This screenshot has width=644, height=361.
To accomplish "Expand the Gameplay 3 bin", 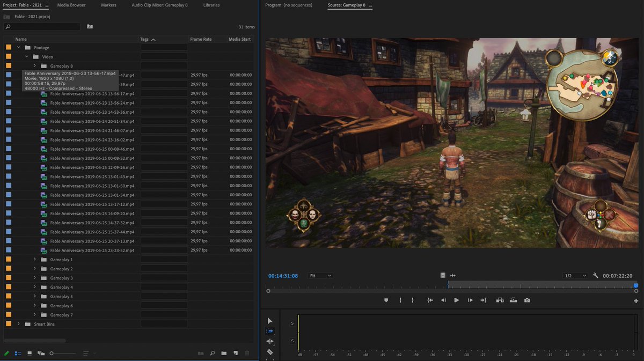I will tap(35, 278).
